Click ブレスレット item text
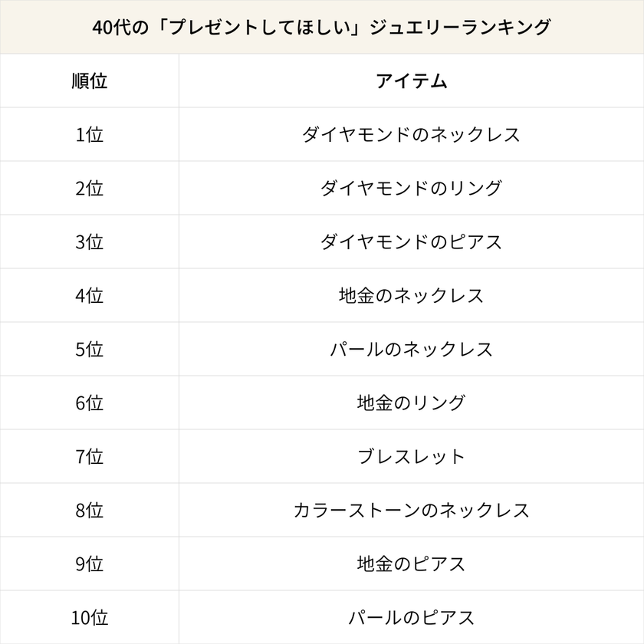 click(x=411, y=456)
